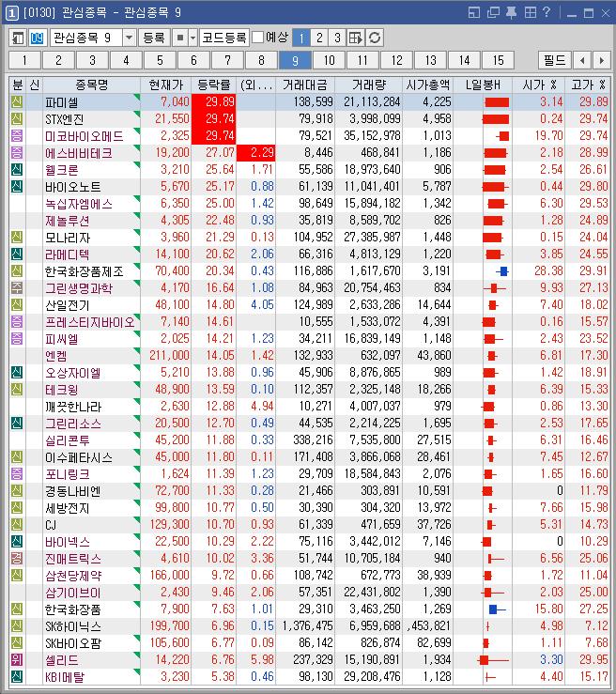Click the candlestick icon of 셀리드 row
Screen dimensions: 616x694
[493, 660]
